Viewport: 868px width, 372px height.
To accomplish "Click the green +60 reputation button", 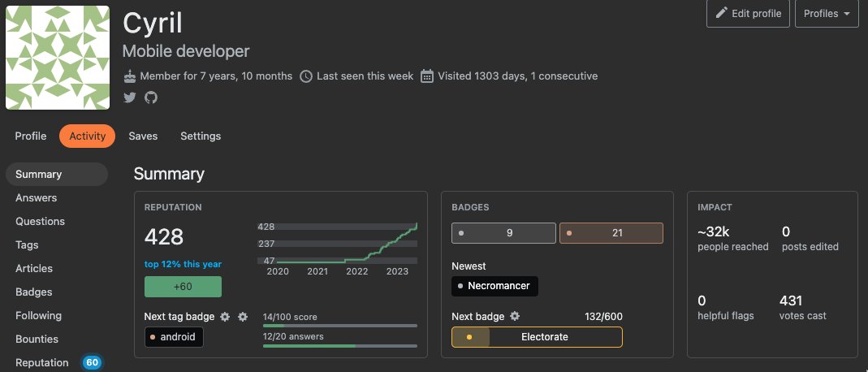I will point(183,287).
